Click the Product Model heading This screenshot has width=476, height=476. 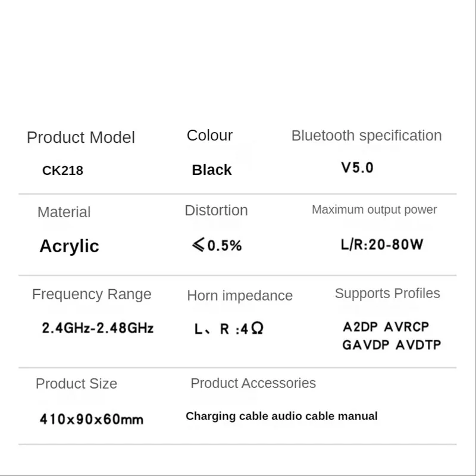(x=81, y=137)
